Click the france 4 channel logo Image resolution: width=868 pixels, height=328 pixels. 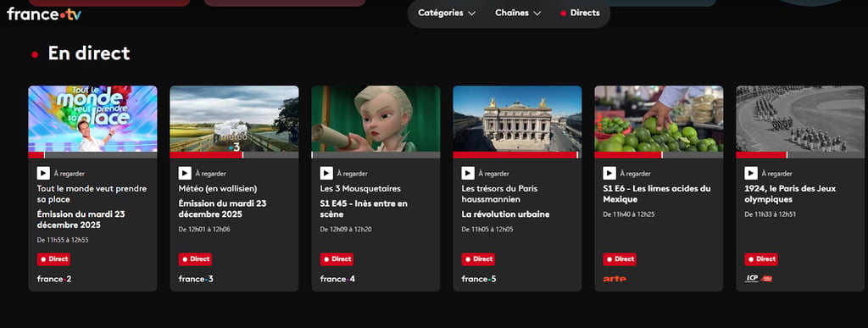pyautogui.click(x=337, y=279)
